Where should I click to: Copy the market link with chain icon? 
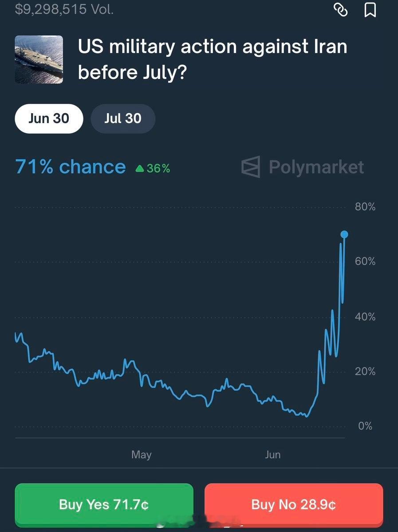(341, 10)
